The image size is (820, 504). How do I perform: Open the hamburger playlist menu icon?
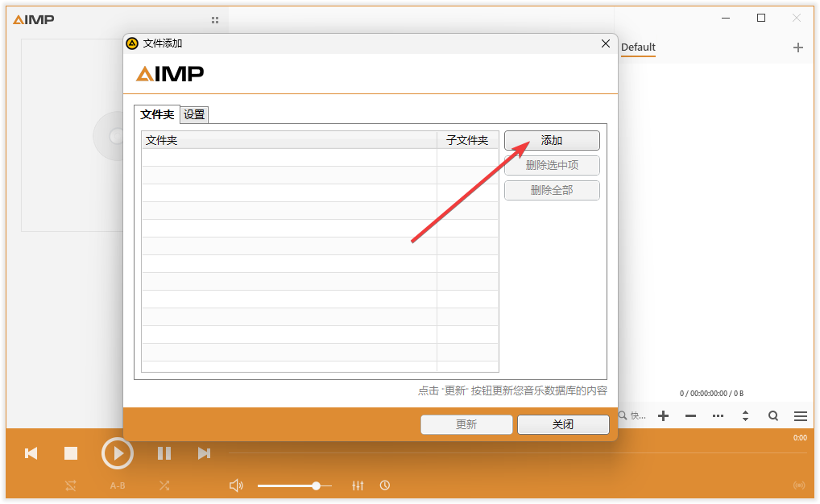[800, 415]
